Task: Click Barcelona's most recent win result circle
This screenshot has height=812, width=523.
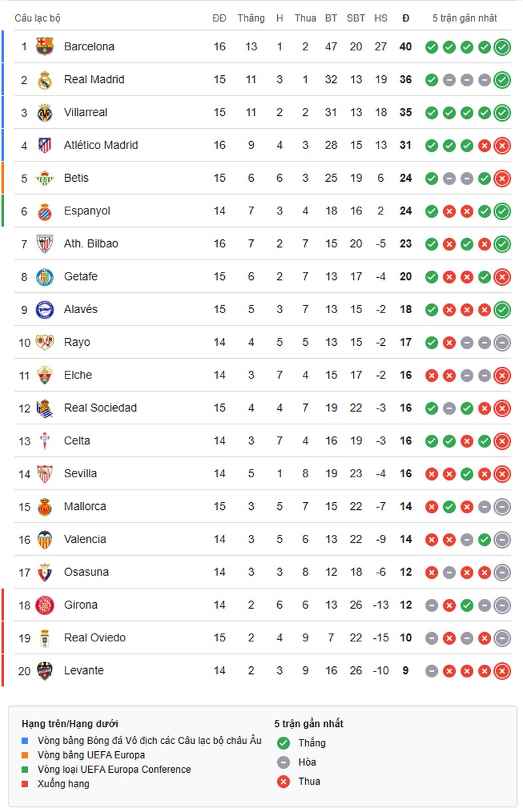Action: pos(502,46)
